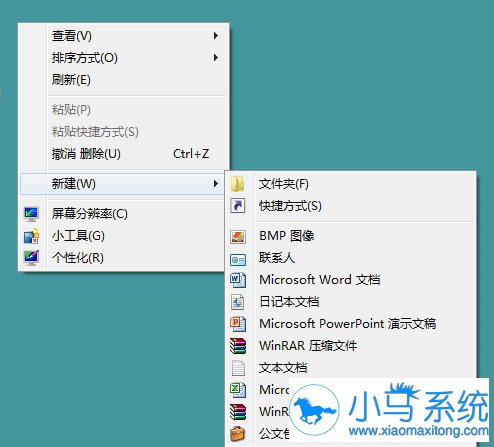Open 个性化(R) personalization
Image resolution: width=494 pixels, height=447 pixels.
122,258
